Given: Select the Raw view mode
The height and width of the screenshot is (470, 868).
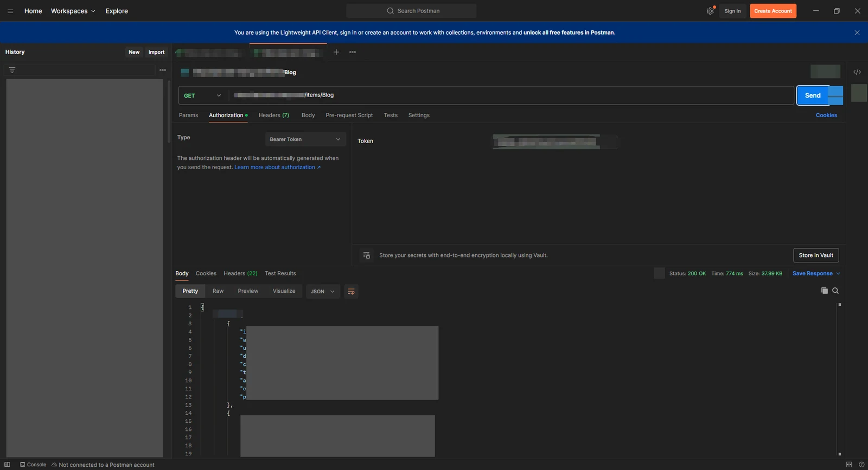Looking at the screenshot, I should [x=218, y=291].
